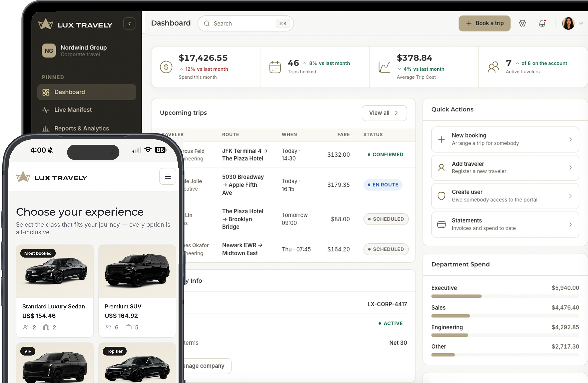Click the Sales spend progress bar
The image size is (588, 383).
pyautogui.click(x=505, y=316)
